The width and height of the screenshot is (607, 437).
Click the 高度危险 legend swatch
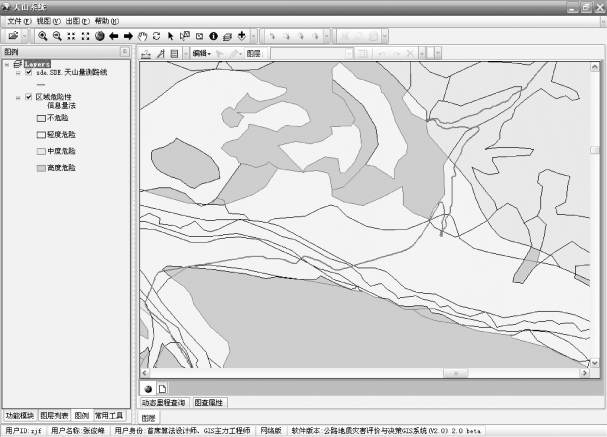pyautogui.click(x=41, y=168)
